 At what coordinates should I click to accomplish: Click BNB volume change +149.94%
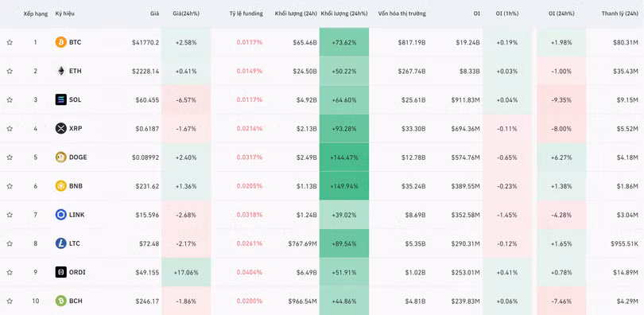click(x=344, y=186)
